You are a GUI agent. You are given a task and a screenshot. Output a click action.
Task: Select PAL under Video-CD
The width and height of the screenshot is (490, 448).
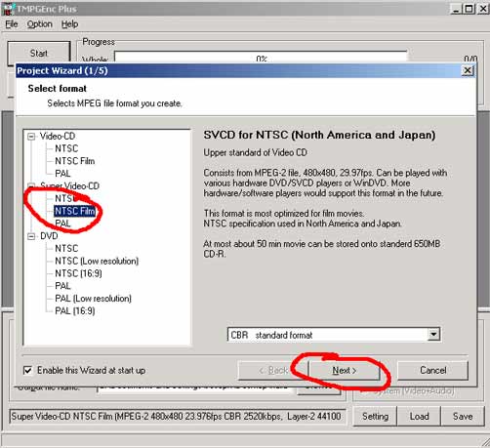(62, 174)
